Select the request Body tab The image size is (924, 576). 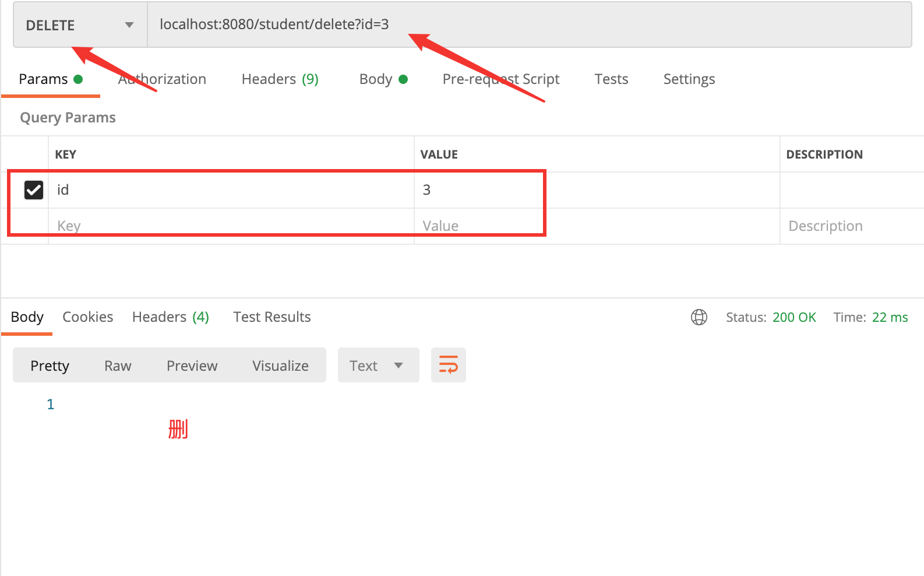coord(383,79)
